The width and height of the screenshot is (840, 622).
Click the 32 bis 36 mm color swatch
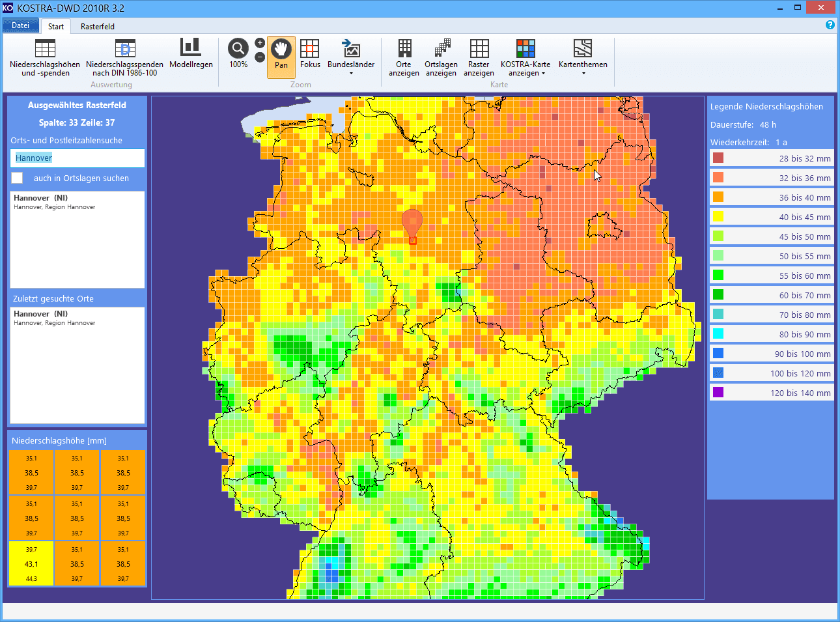[718, 177]
